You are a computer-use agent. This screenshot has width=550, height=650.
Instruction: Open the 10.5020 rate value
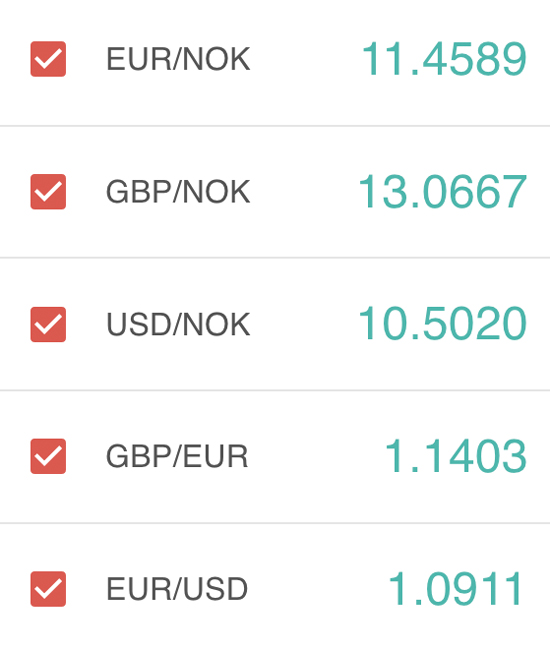pos(442,323)
